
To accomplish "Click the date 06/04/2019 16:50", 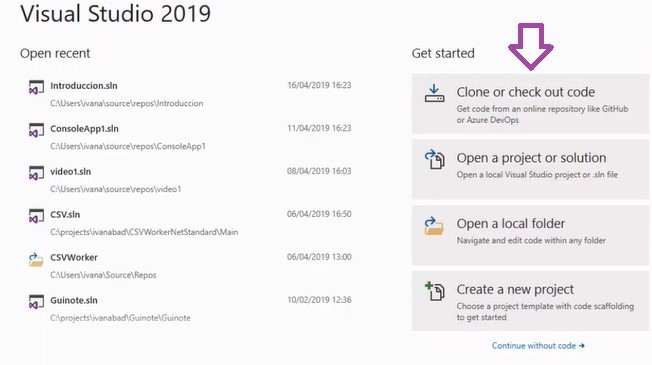I will coord(319,214).
